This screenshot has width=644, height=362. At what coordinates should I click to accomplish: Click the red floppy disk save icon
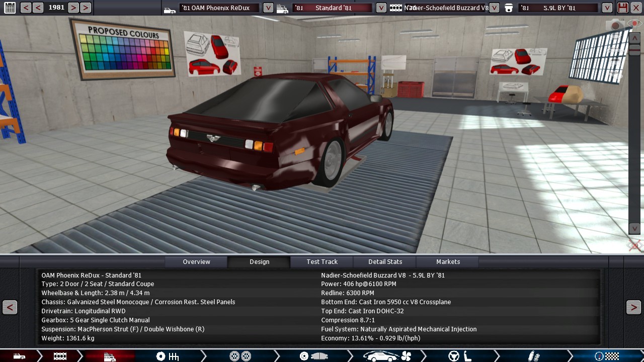click(x=623, y=8)
